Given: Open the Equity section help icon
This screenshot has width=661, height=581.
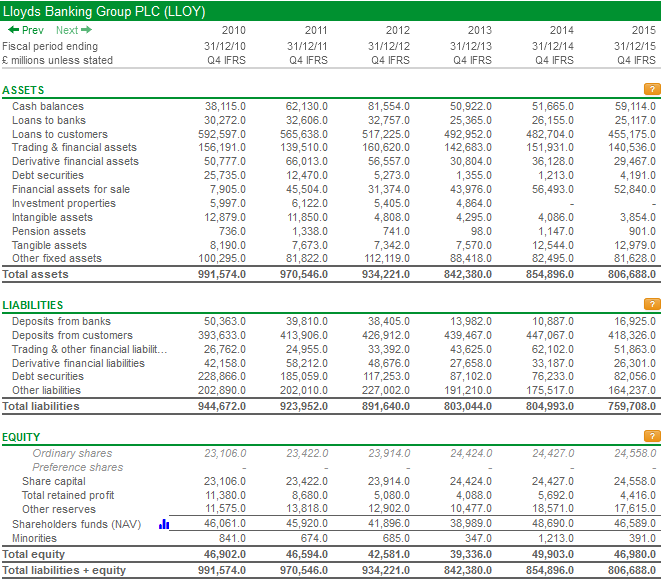Looking at the screenshot, I should [x=652, y=436].
